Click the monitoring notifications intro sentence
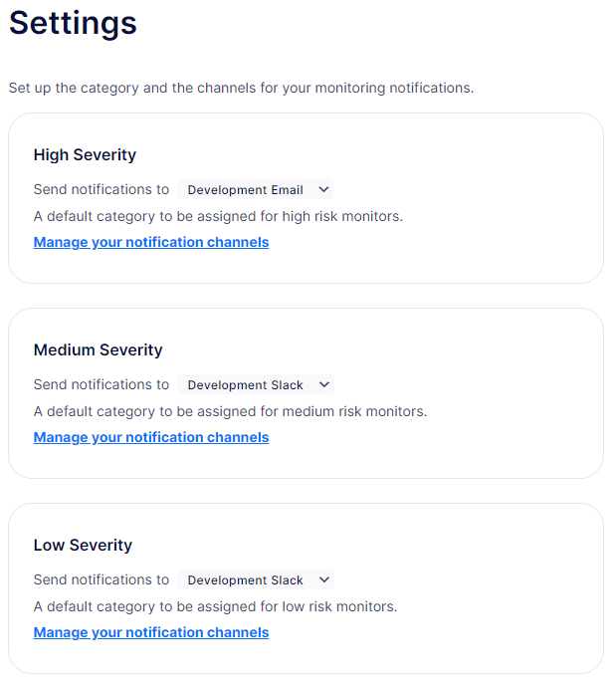 coord(241,88)
